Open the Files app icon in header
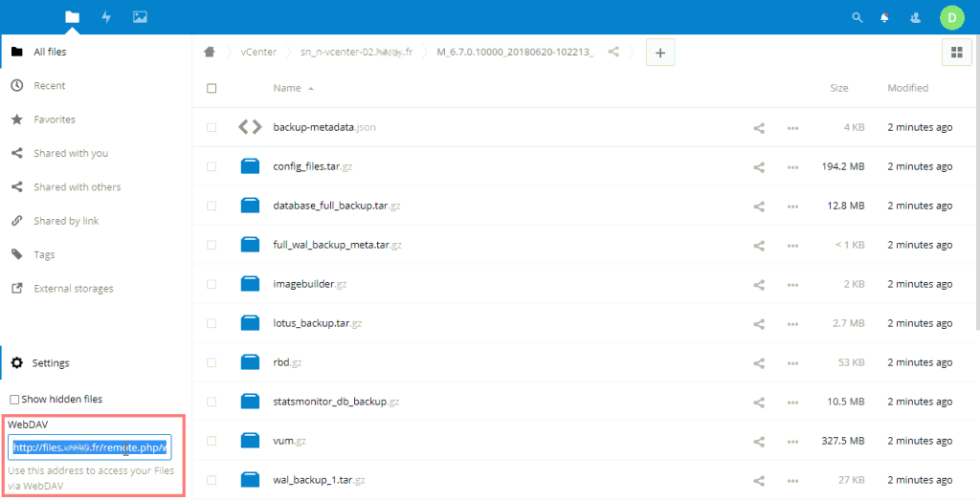 [73, 17]
